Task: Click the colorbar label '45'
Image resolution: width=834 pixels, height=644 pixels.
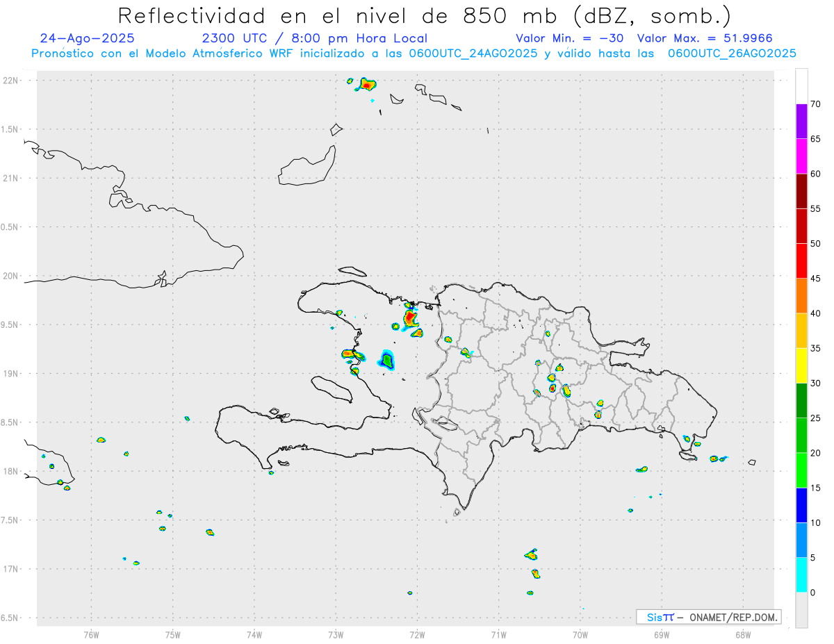Action: (x=815, y=279)
